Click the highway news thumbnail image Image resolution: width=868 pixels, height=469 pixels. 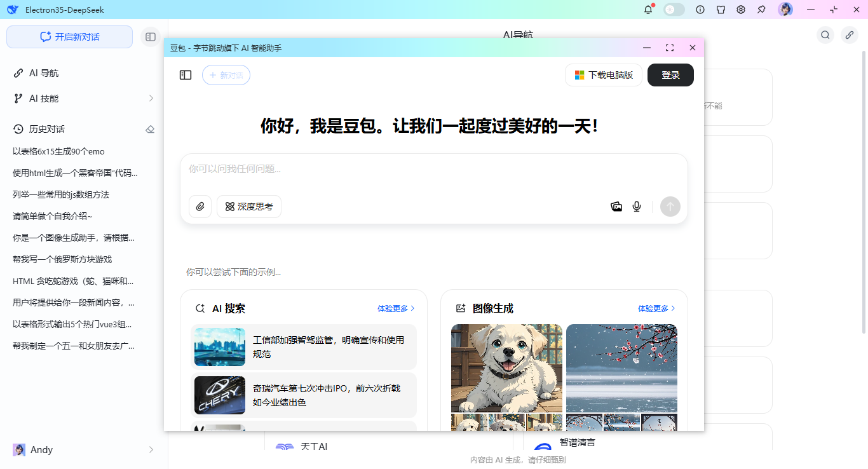pos(220,347)
